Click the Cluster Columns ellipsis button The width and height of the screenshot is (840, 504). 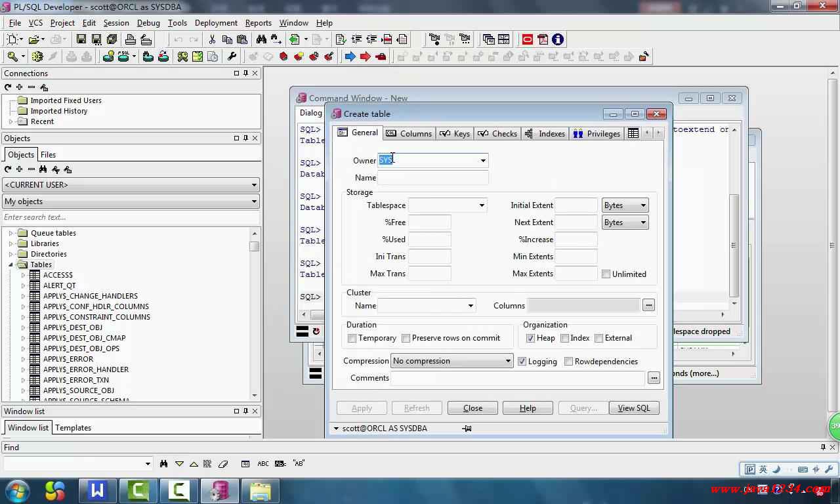coord(648,305)
